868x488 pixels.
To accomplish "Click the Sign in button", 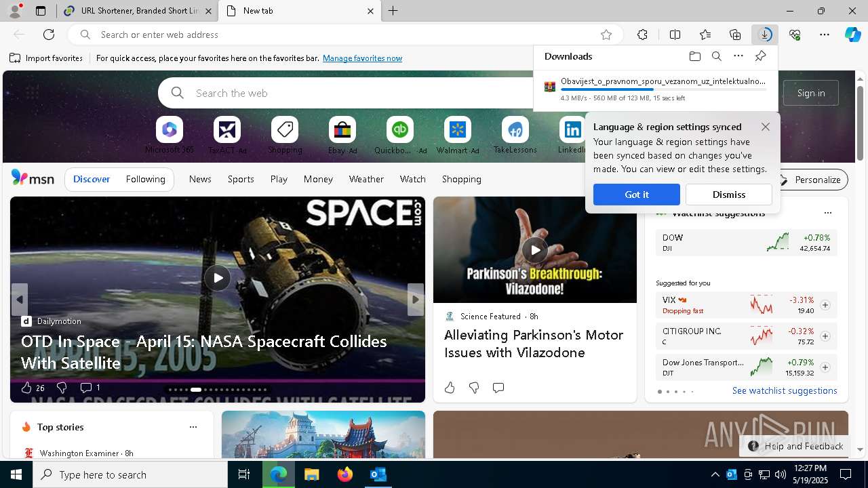I will (x=811, y=93).
